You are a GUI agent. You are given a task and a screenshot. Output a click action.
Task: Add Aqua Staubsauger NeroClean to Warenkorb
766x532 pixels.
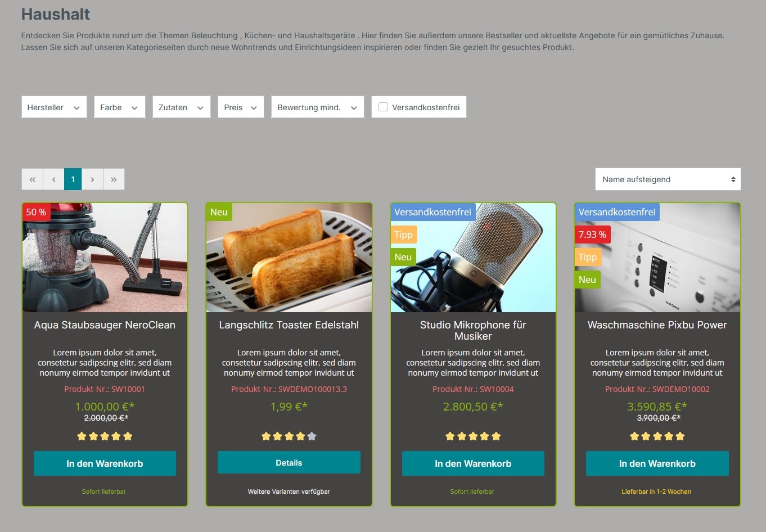click(x=105, y=463)
